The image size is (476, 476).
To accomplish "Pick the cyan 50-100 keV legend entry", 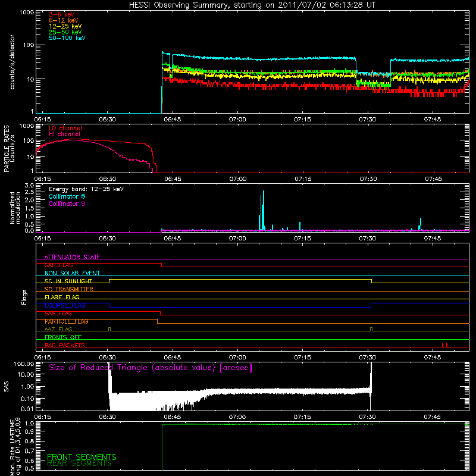I will click(x=67, y=38).
